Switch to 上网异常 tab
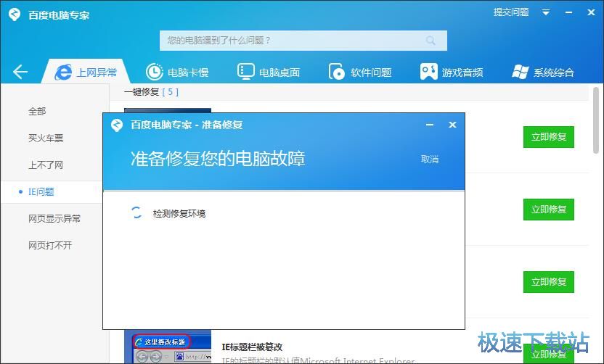The height and width of the screenshot is (364, 604). click(86, 72)
